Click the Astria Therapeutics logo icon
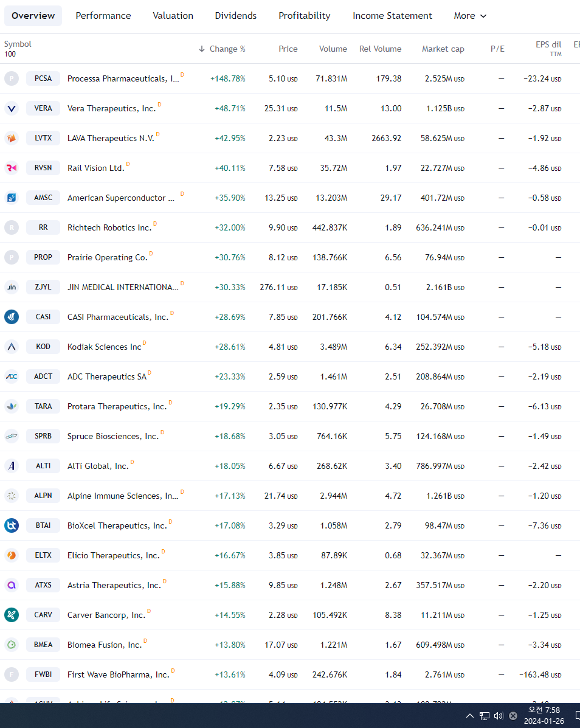Viewport: 580px width, 728px height. click(x=12, y=585)
